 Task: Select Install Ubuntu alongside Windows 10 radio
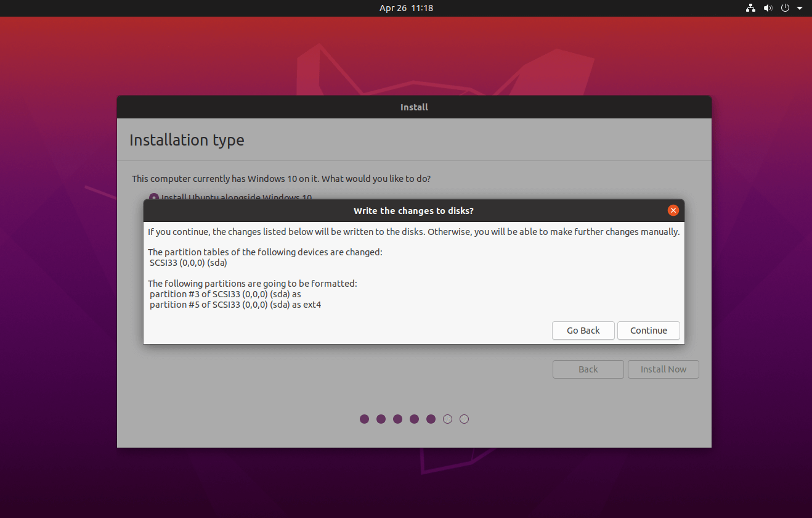(154, 197)
